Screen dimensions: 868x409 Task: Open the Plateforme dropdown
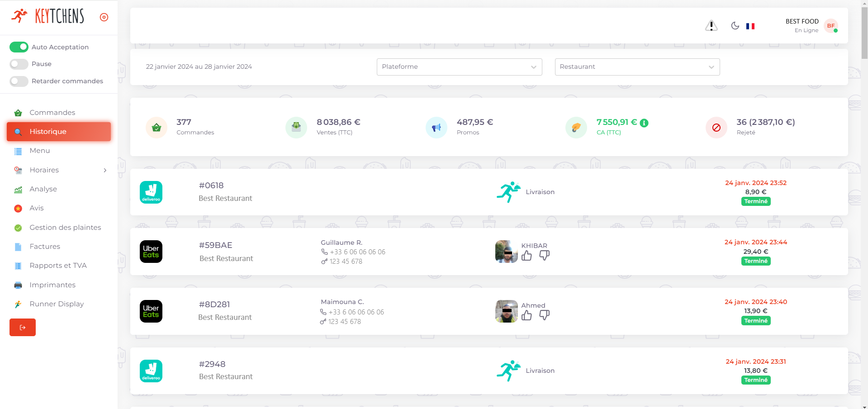pos(459,67)
